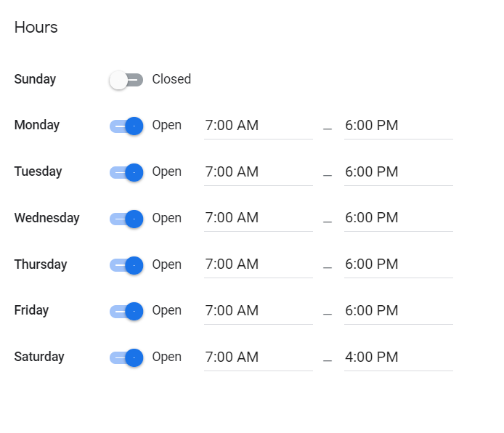Disable Friday hours toggle

[x=126, y=311]
